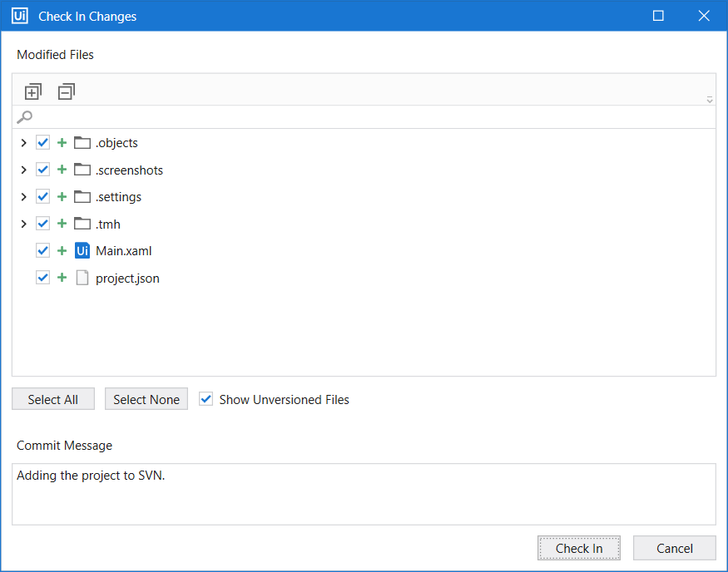Click the file icon next to project.json
This screenshot has height=572, width=728.
82,278
